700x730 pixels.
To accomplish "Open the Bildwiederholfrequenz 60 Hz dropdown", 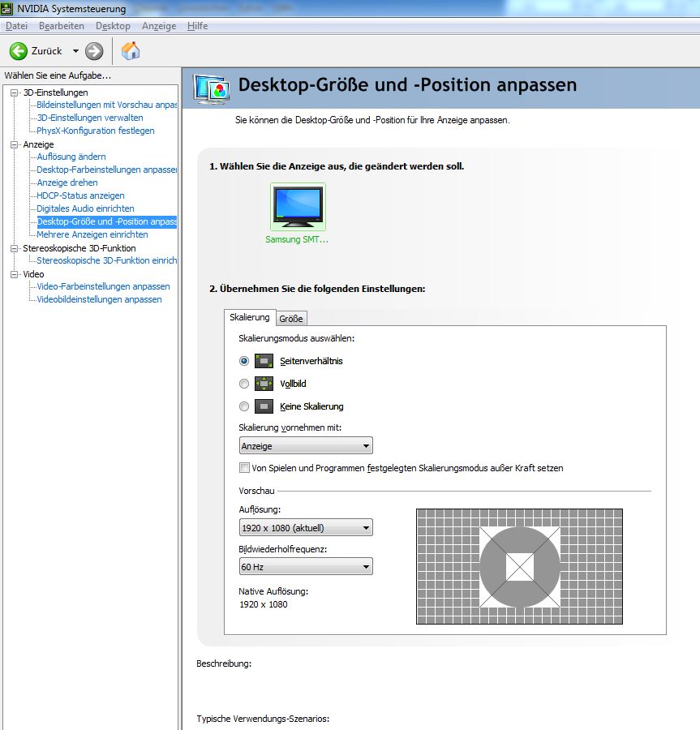I will pos(306,567).
